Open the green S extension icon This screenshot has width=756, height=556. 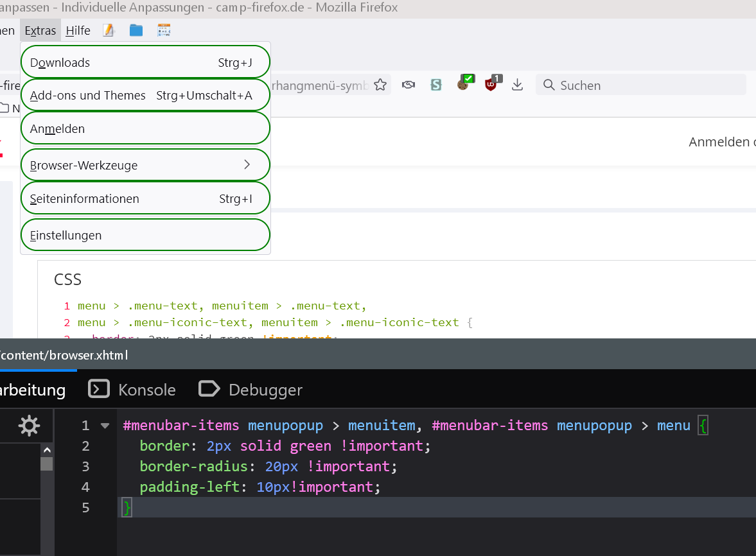(x=436, y=85)
